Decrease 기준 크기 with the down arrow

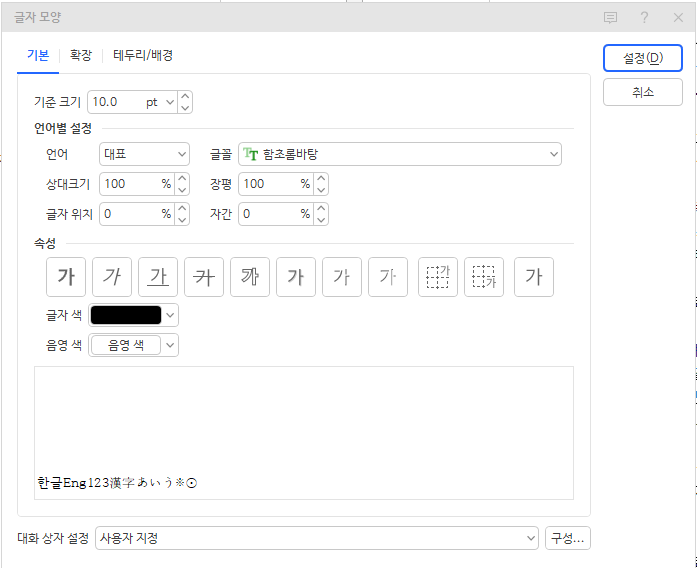point(185,108)
